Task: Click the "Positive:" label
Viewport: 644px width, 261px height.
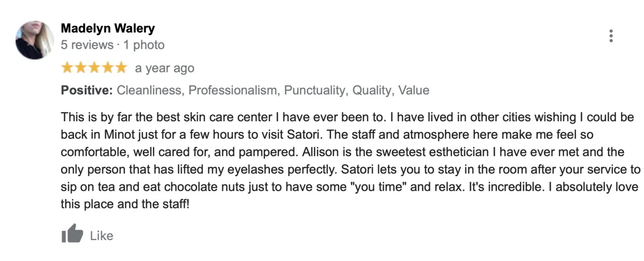Action: point(86,90)
